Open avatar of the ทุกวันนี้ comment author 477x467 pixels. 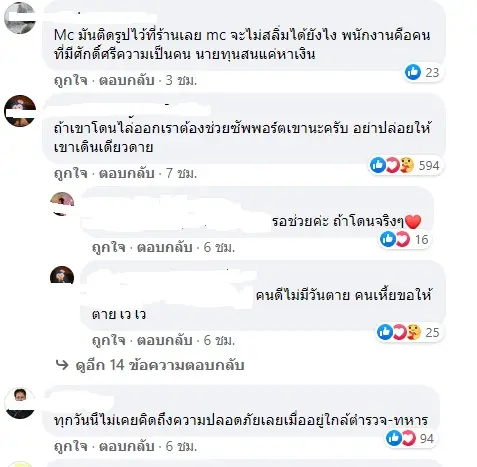20,403
